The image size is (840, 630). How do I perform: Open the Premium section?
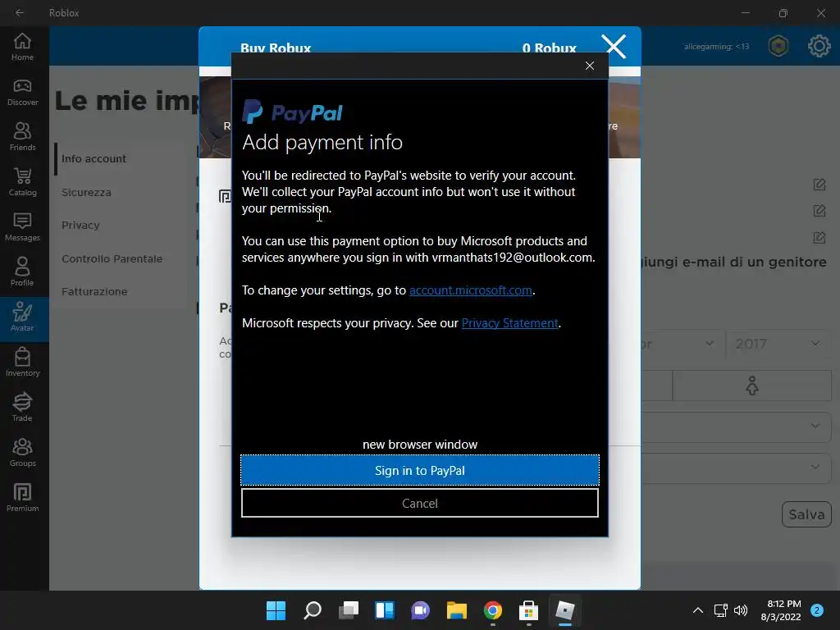click(x=22, y=498)
